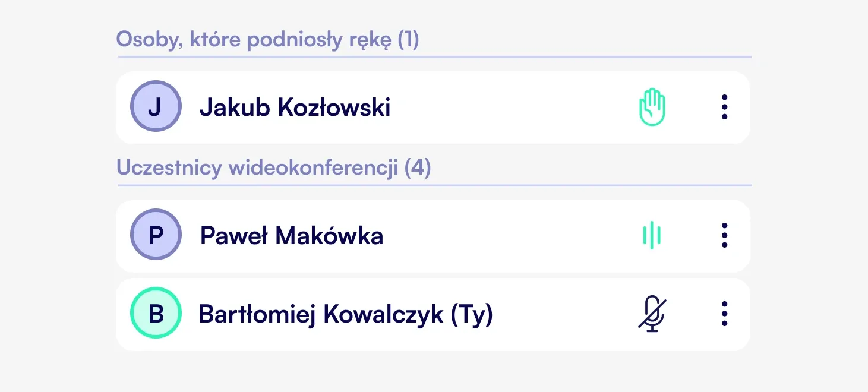Screen dimensions: 868x392
Task: Click the Uczestnicy wideokonferencji (4) heading
Action: [274, 168]
